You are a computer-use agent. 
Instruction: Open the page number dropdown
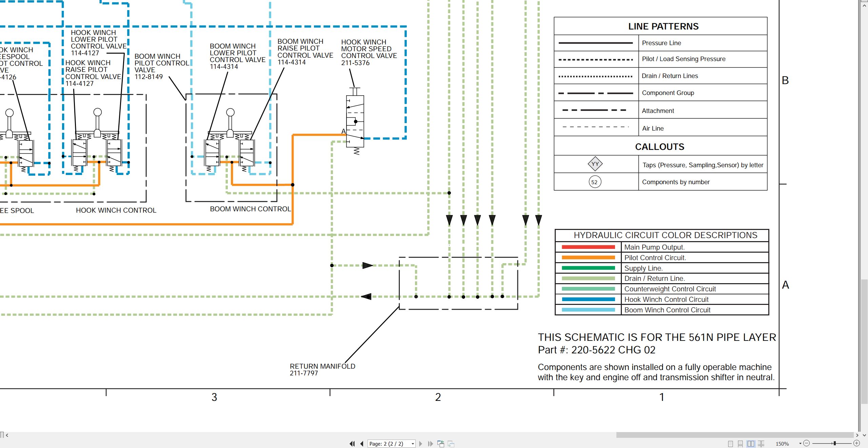coord(413,444)
